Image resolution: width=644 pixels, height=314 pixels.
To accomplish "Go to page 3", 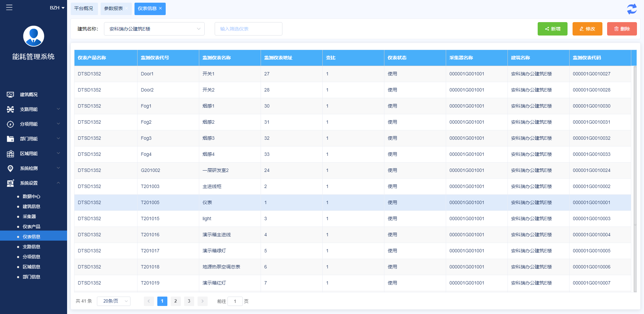I will pos(189,301).
